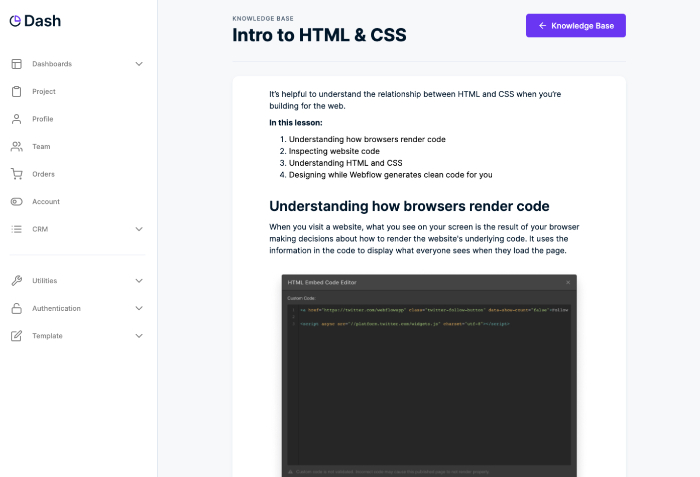Click the Dash brand name

pos(42,21)
